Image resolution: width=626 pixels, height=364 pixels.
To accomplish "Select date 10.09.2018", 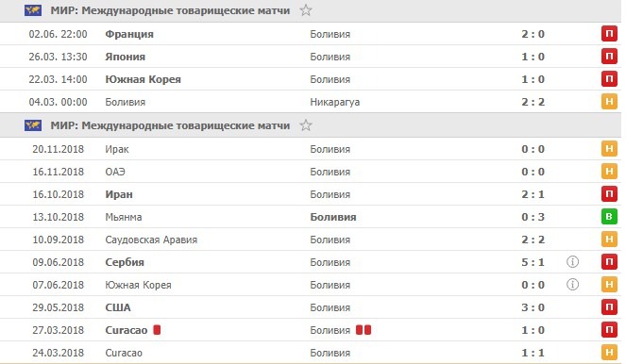I will (x=59, y=240).
